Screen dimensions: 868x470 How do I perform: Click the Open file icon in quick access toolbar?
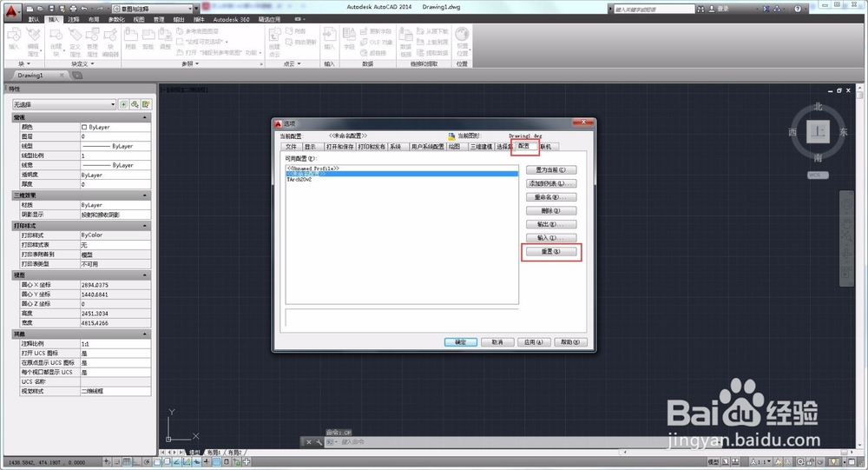point(41,9)
